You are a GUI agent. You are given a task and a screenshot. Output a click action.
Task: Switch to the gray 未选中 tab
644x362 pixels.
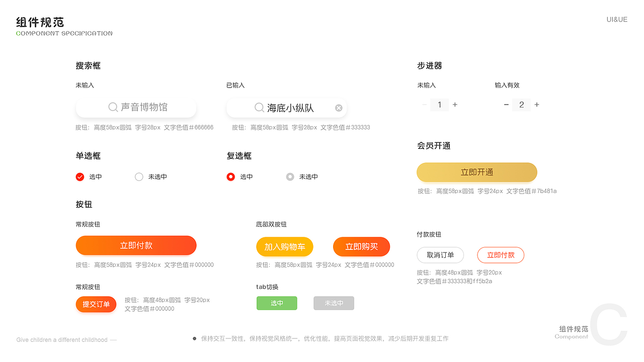pos(334,303)
